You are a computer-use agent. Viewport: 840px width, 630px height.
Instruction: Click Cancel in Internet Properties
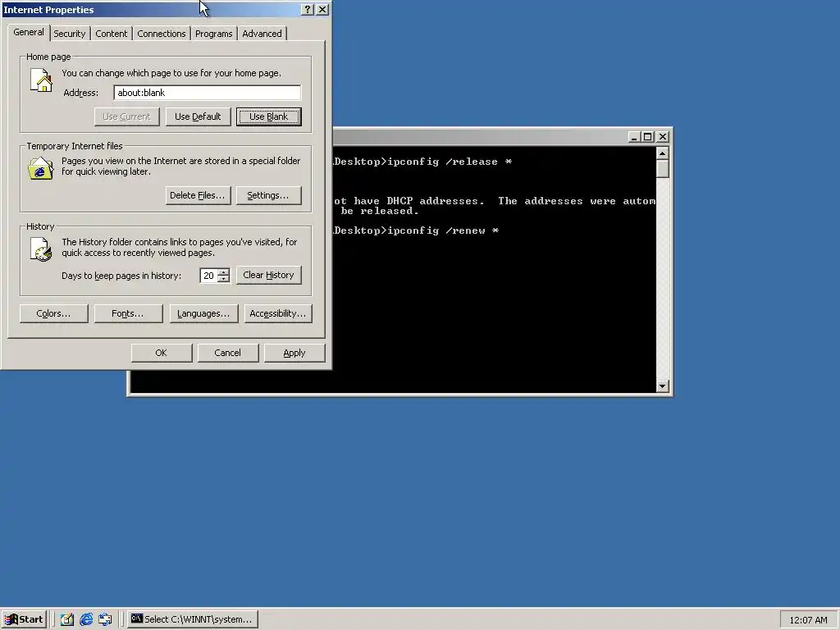tap(228, 353)
